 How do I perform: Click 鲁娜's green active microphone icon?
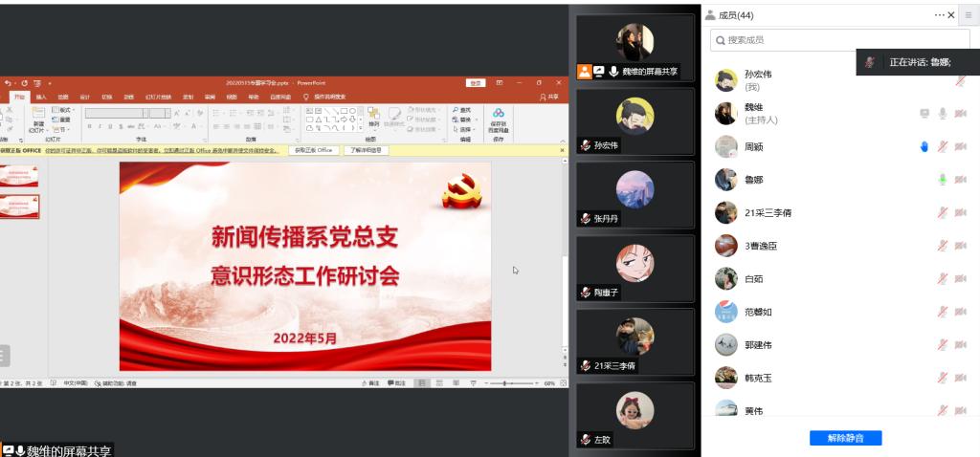[x=942, y=180]
